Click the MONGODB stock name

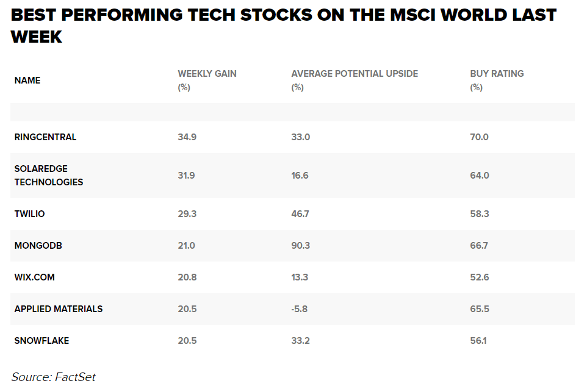tap(38, 246)
